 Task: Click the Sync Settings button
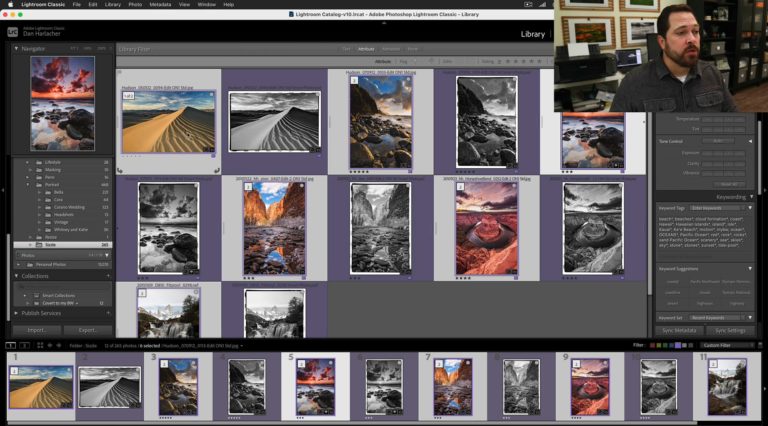730,331
